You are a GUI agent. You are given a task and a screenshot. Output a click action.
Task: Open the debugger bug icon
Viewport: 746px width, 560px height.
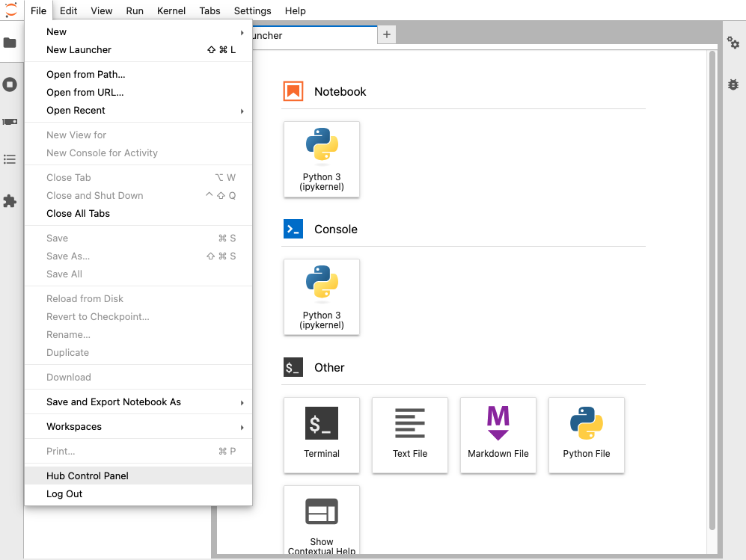pyautogui.click(x=733, y=84)
